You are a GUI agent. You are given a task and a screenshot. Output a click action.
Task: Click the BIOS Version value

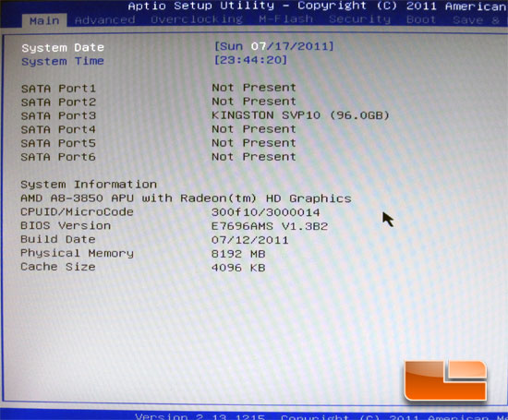pyautogui.click(x=270, y=226)
